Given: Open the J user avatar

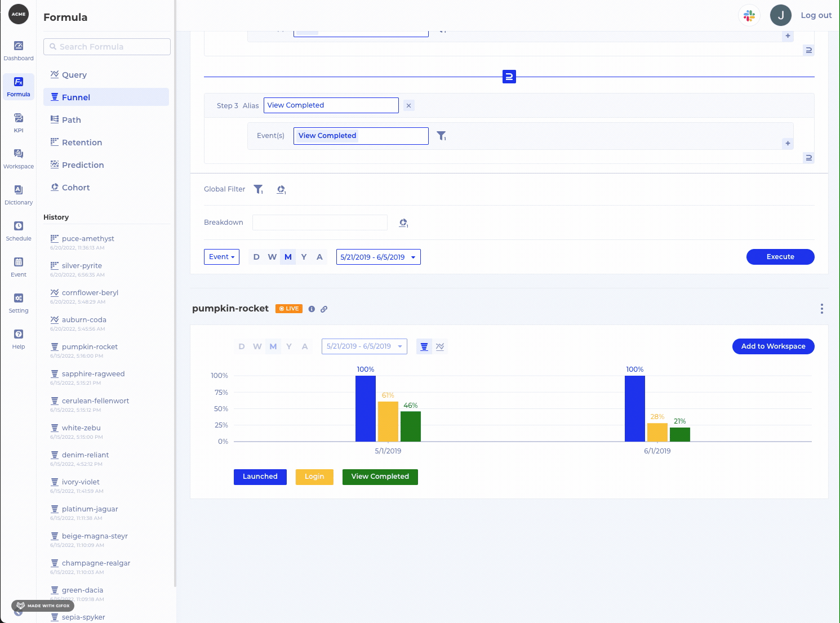Looking at the screenshot, I should tap(781, 16).
